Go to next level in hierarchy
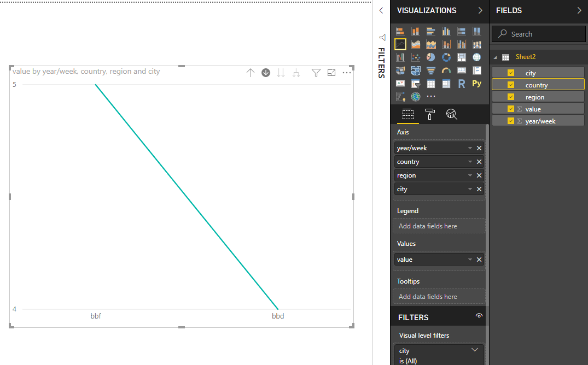Viewport: 588px width, 365px height. tap(281, 73)
